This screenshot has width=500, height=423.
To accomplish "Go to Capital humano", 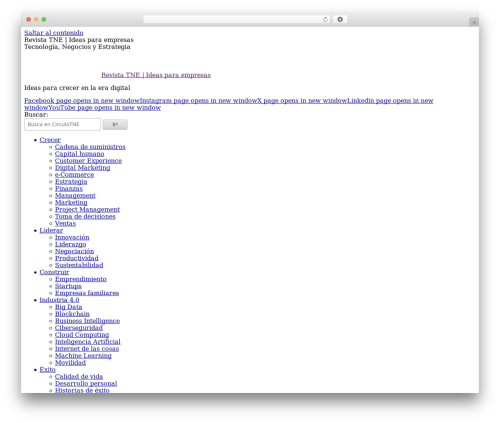I will click(x=79, y=154).
